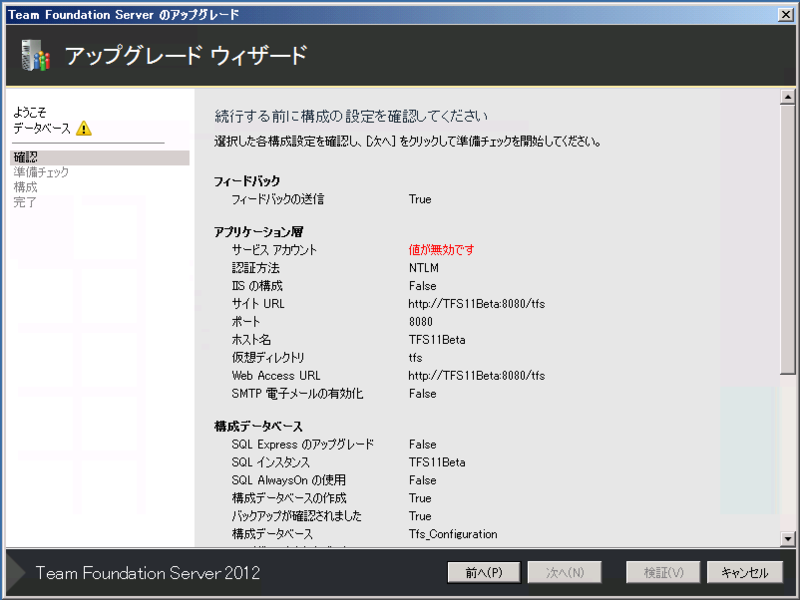Click the SQL インスタンス value TFS11Beta
This screenshot has height=600, width=800.
[x=437, y=462]
